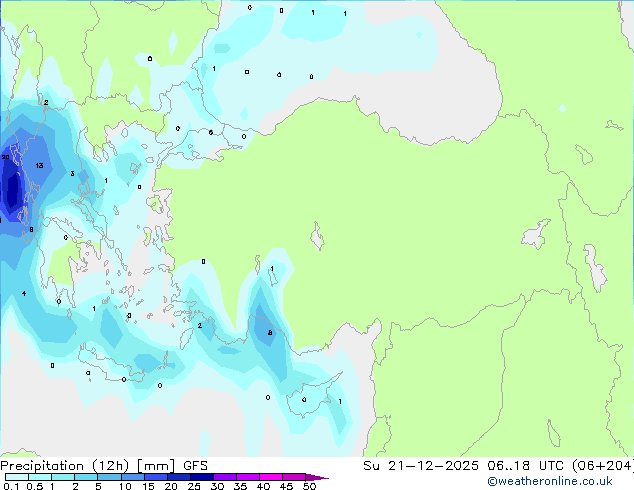Click the '(06+204)' forecast offset text
Screen dimensions: 634x490
602,466
